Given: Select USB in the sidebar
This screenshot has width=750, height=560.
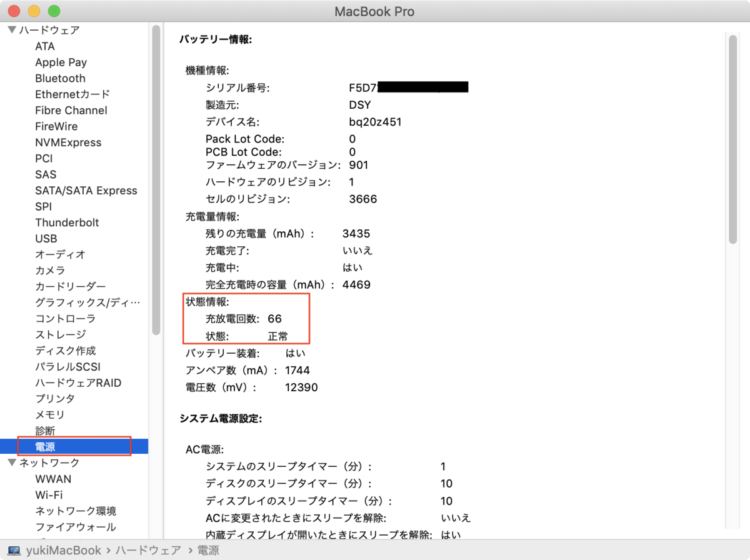Looking at the screenshot, I should [46, 239].
